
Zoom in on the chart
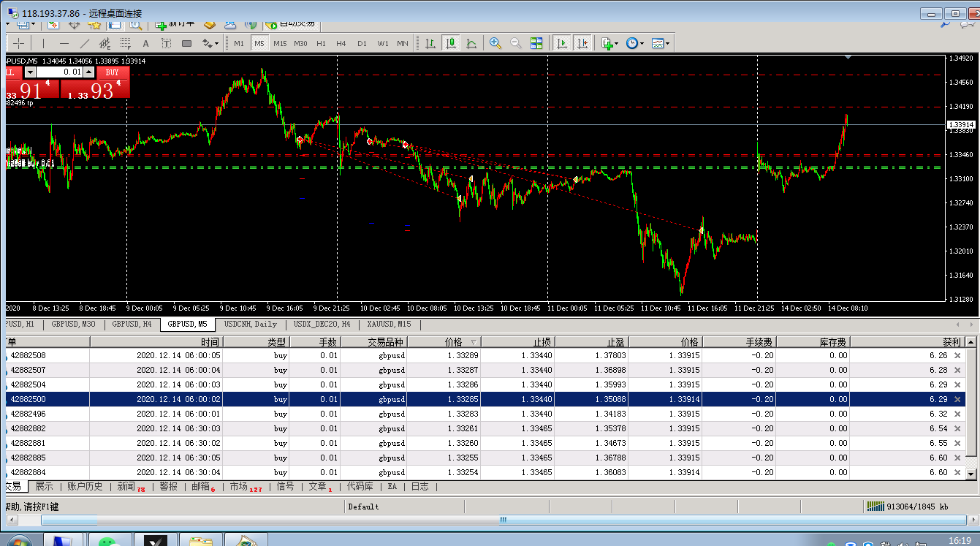(x=495, y=43)
